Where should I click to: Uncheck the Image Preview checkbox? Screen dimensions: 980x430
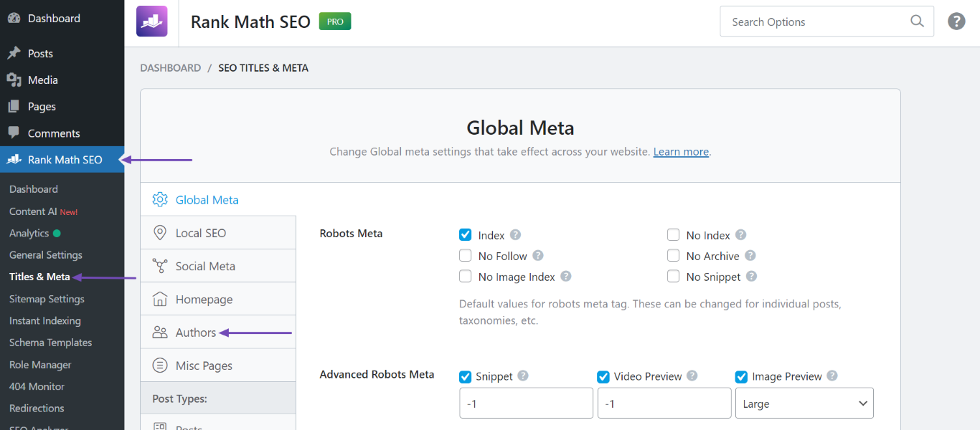[743, 377]
